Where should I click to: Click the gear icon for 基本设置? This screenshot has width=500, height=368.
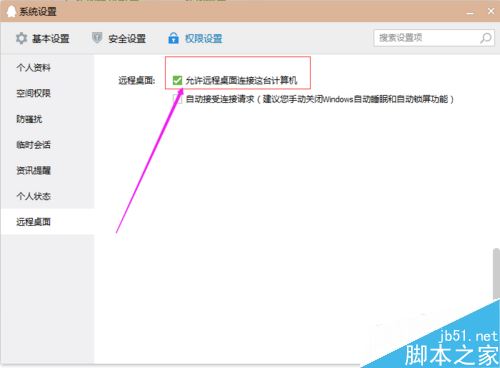[21, 38]
